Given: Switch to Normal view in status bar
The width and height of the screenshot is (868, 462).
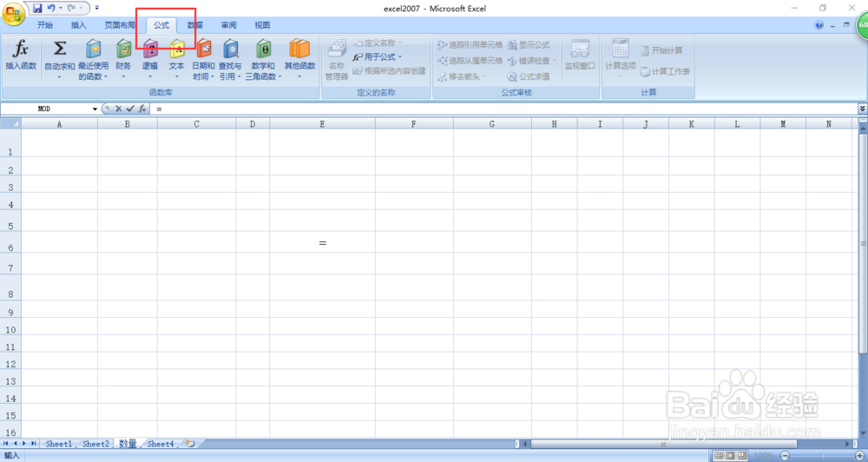Looking at the screenshot, I should tap(719, 455).
